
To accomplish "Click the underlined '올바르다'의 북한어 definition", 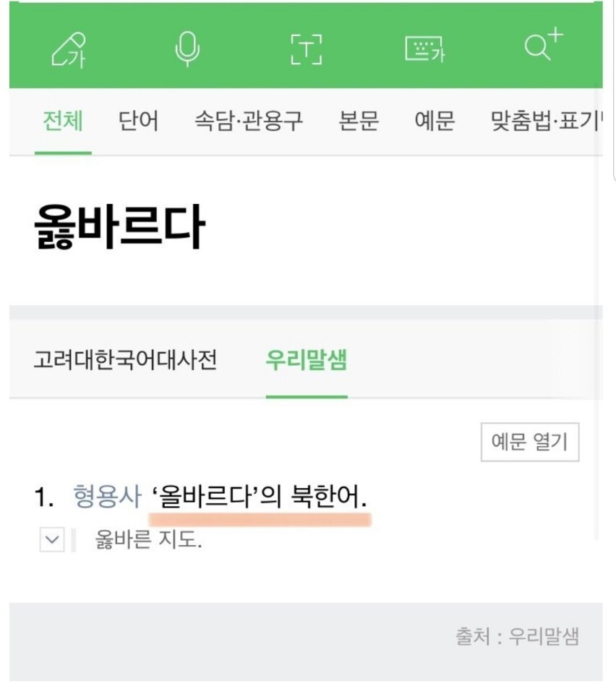I will coord(259,497).
